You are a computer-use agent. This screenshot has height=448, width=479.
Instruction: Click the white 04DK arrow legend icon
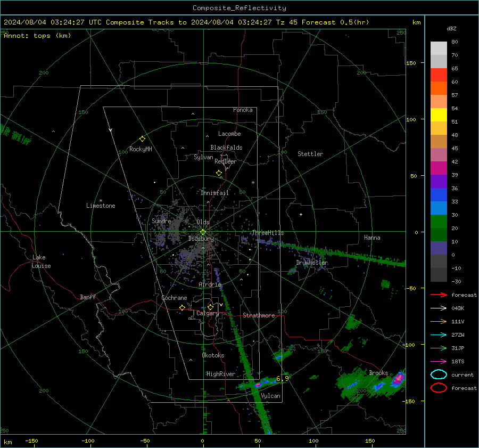439,308
